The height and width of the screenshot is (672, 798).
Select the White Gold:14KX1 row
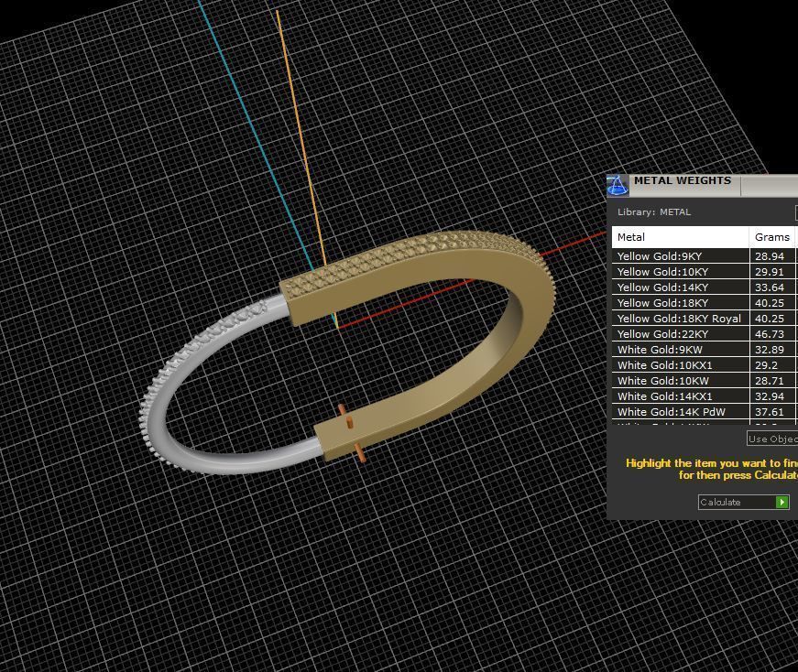click(x=705, y=396)
